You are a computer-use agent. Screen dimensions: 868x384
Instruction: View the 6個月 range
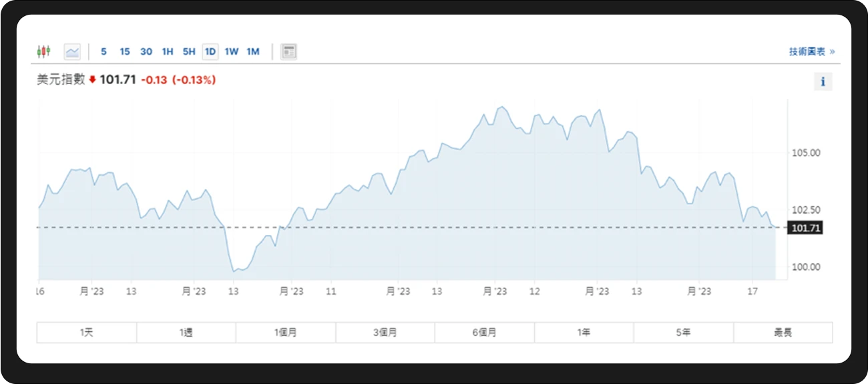click(485, 332)
